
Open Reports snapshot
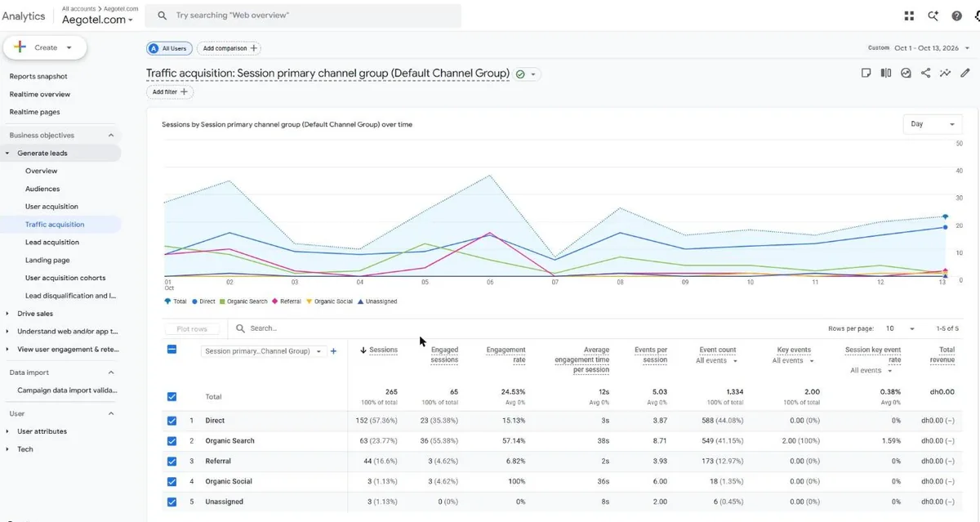[38, 77]
